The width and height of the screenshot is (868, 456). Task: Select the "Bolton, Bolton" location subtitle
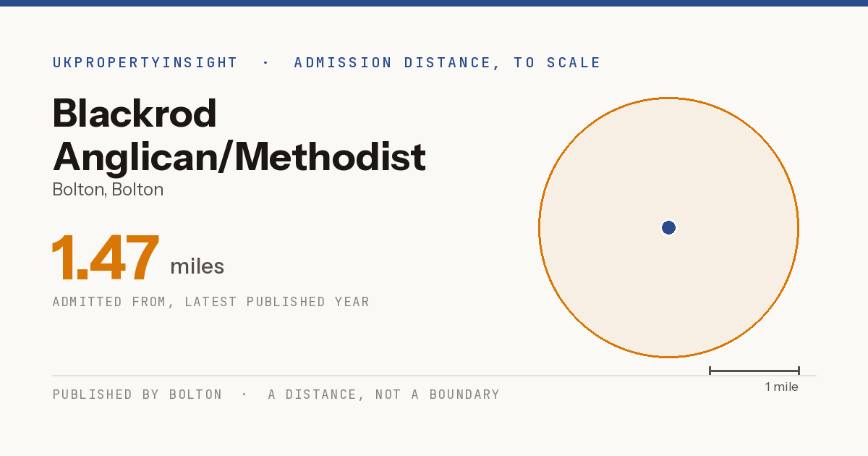108,190
